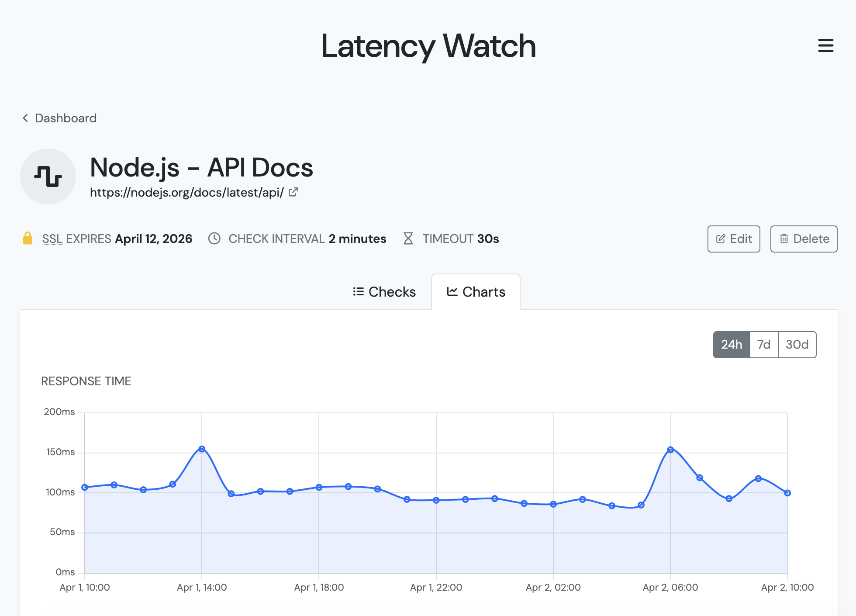Open the Checks tab
Screen dimensions: 856x616
click(x=384, y=292)
